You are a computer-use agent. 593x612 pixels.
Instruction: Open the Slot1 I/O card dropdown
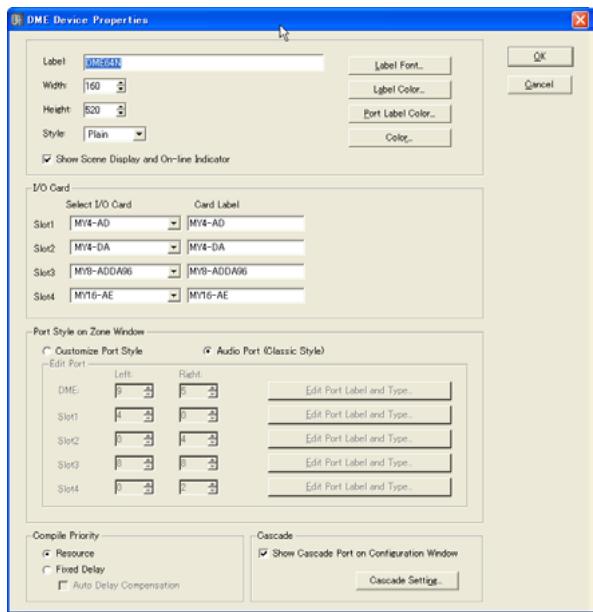tap(125, 223)
